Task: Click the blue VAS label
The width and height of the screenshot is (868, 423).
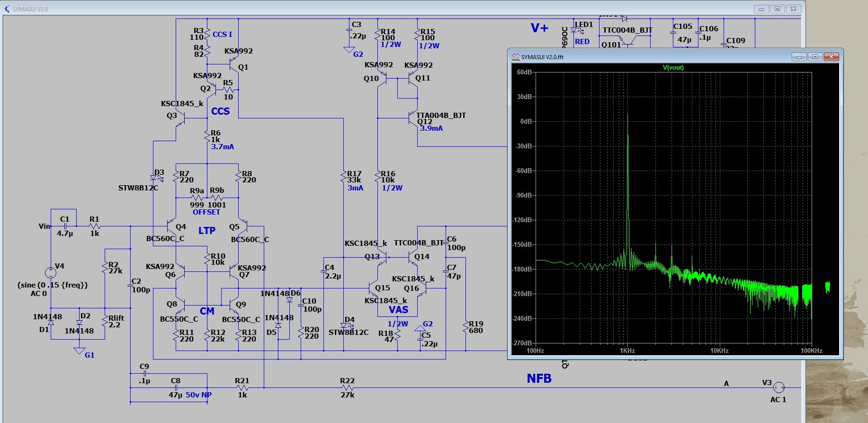Action: tap(398, 310)
